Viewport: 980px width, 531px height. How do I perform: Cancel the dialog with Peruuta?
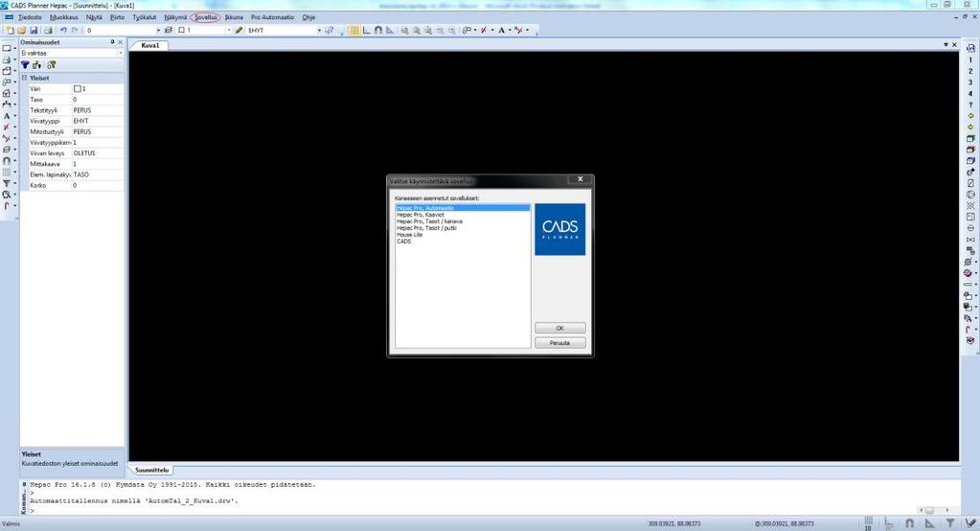(560, 343)
